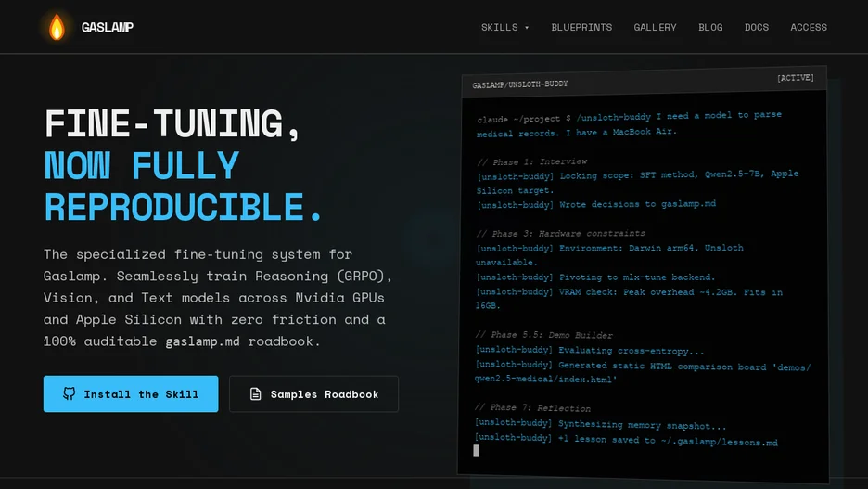Open the Access nav item
868x489 pixels.
coord(809,27)
